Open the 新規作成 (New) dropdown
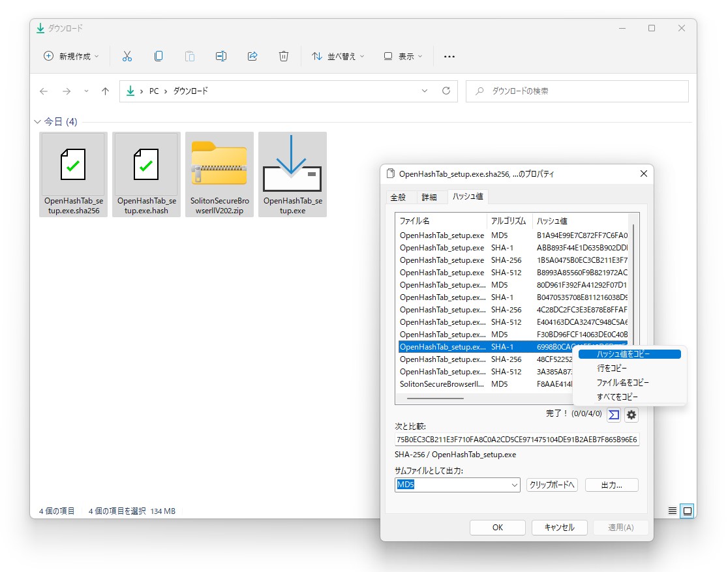This screenshot has height=572, width=728. pyautogui.click(x=71, y=56)
